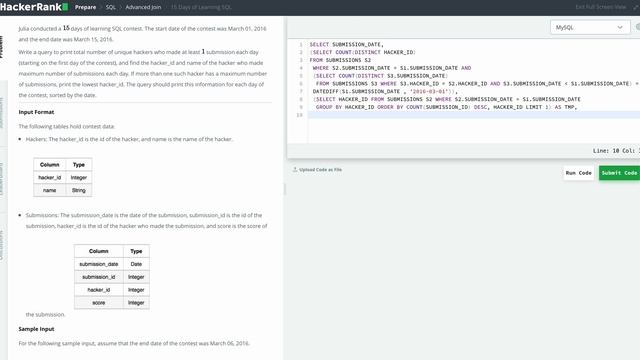
Task: Click the exit full screen arrows icon
Action: pyautogui.click(x=636, y=7)
